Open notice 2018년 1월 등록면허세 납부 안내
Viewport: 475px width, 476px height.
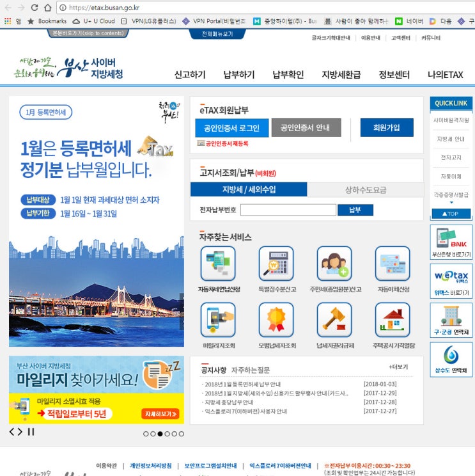point(243,385)
